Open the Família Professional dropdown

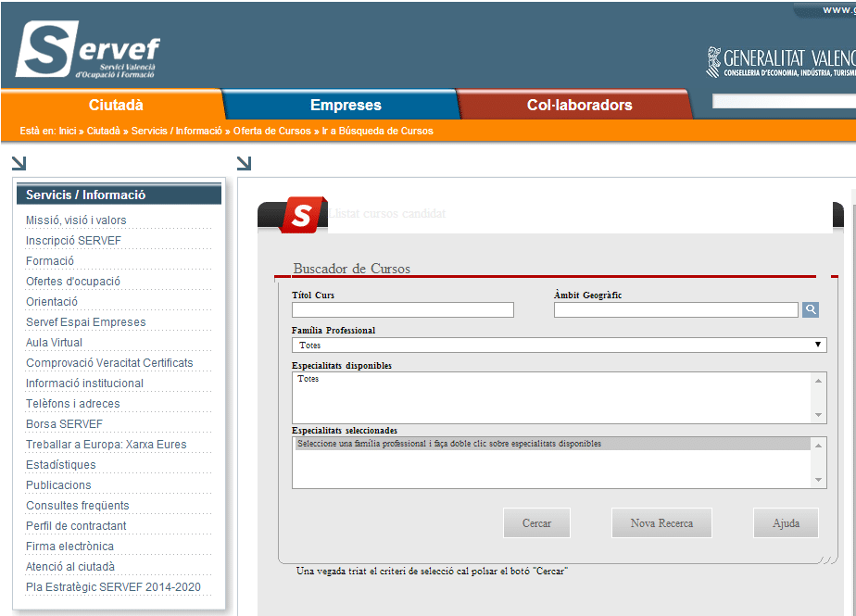(559, 345)
